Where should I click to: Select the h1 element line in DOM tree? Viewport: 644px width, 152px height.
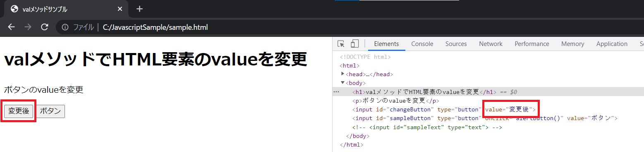(488, 92)
